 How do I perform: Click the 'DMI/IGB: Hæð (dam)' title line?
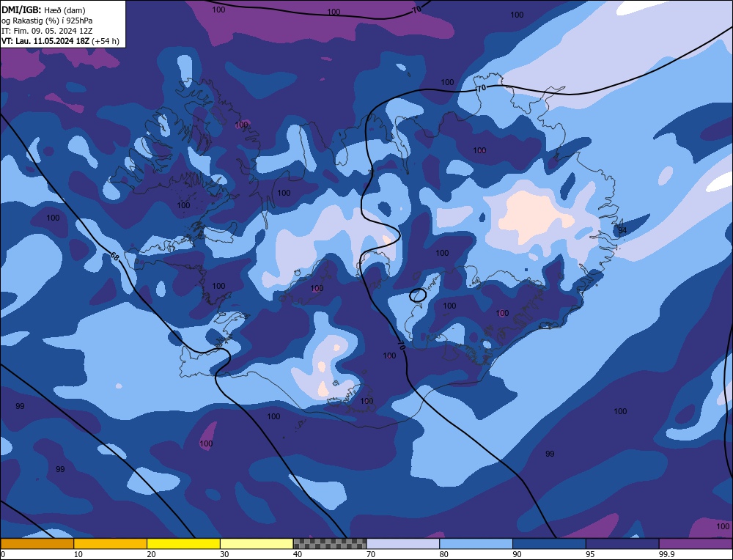coord(43,10)
